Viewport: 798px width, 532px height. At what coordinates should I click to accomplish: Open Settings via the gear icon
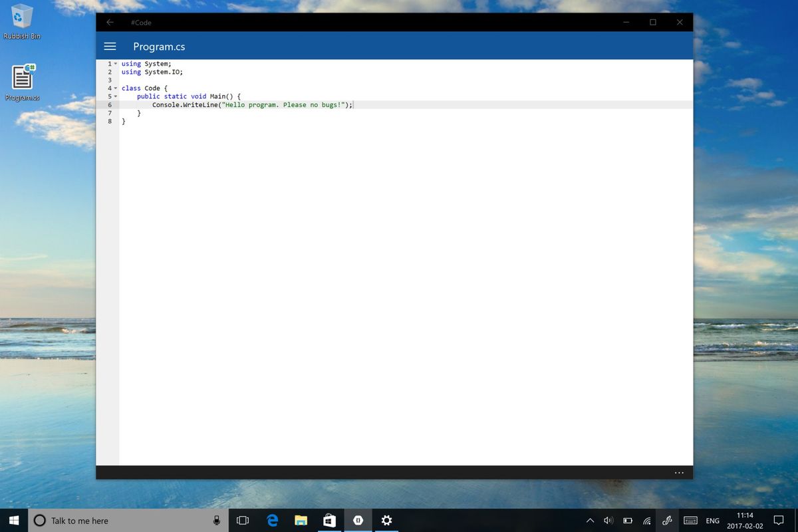(386, 521)
